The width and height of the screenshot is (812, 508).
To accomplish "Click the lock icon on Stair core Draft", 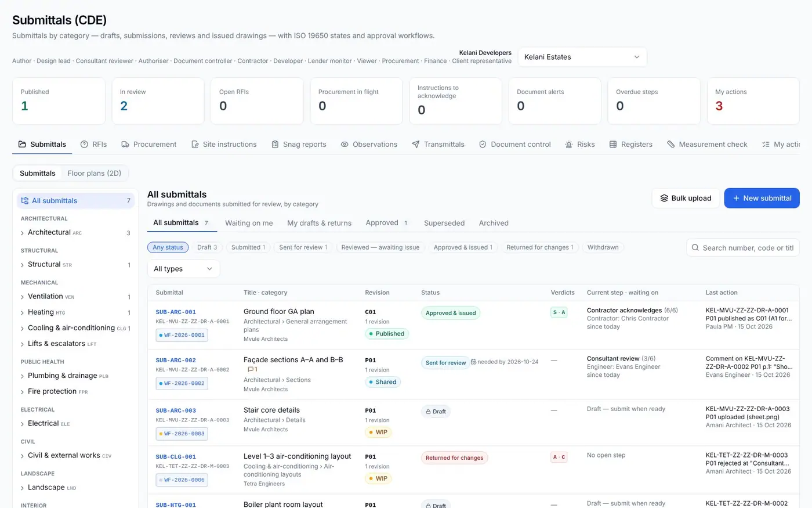I will [x=428, y=412].
